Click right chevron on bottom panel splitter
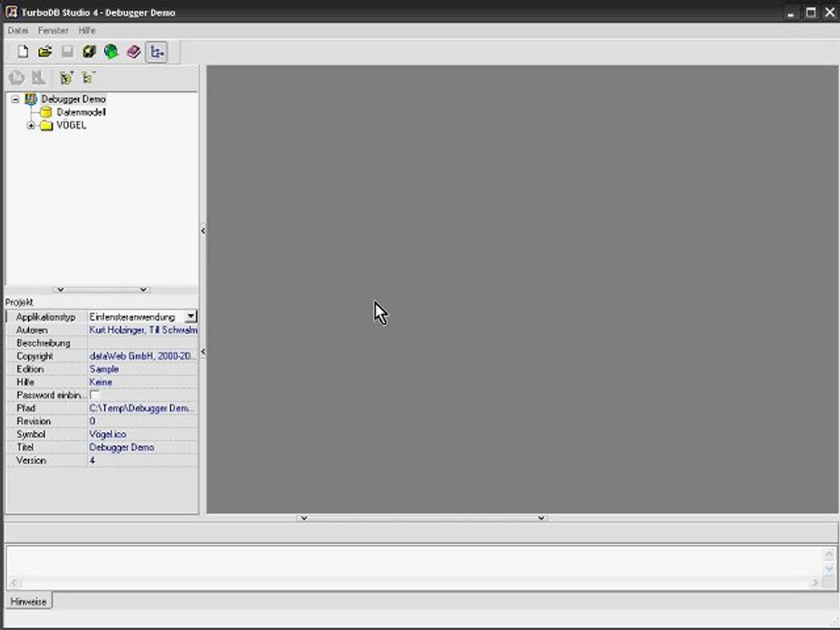Screen dimensions: 840x630 [x=541, y=518]
